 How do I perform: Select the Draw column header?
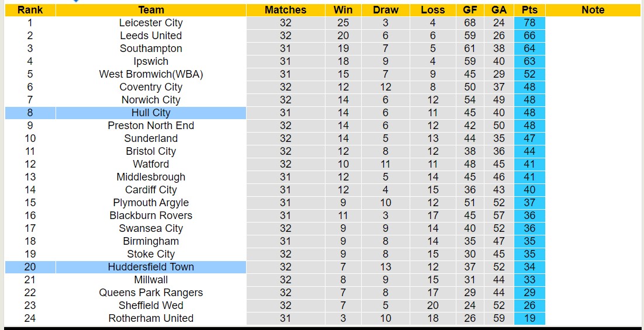click(386, 10)
